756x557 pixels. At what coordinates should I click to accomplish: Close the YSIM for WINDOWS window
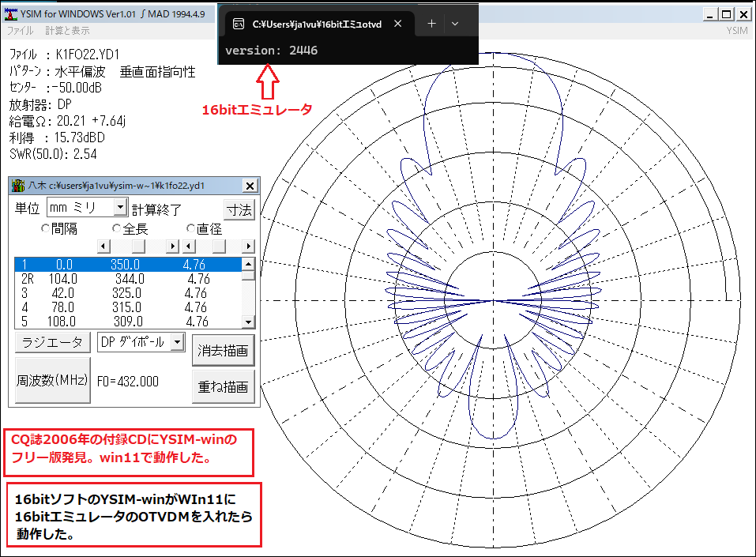click(x=743, y=14)
